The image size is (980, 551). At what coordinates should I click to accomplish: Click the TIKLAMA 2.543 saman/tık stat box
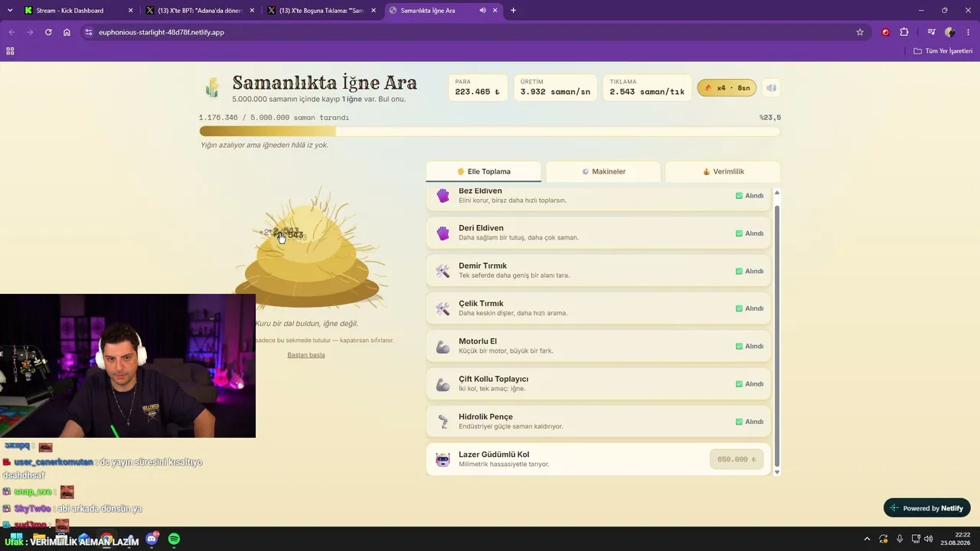point(647,88)
